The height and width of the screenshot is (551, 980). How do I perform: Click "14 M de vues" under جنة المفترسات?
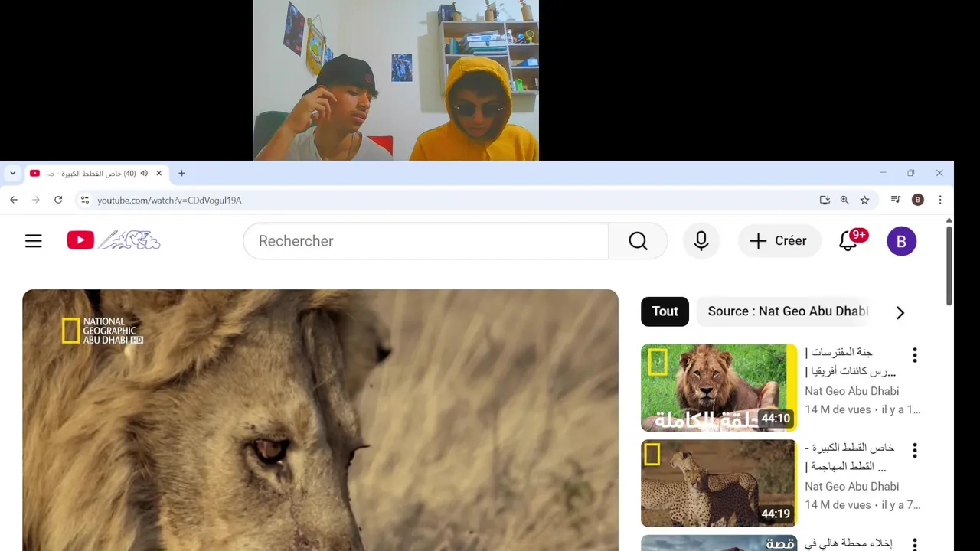click(838, 409)
